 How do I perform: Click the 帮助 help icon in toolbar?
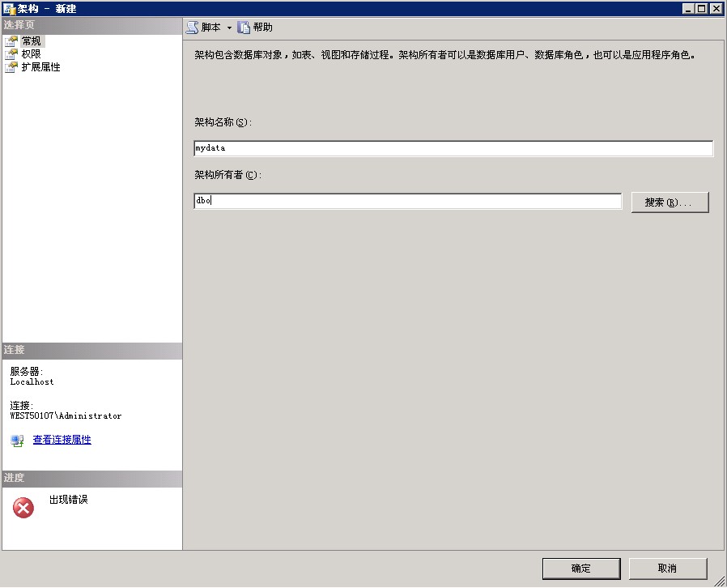tap(244, 28)
